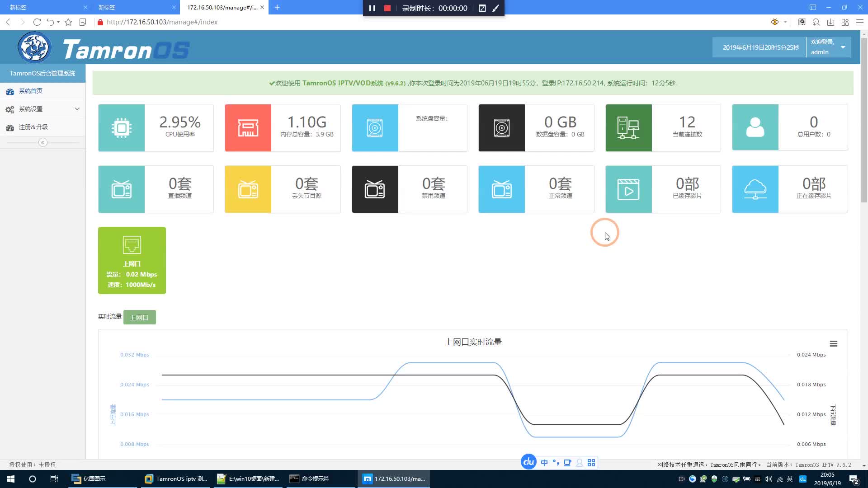Screen dimensions: 868x488
Task: Open the green 上网口 network port card
Action: pos(132,260)
